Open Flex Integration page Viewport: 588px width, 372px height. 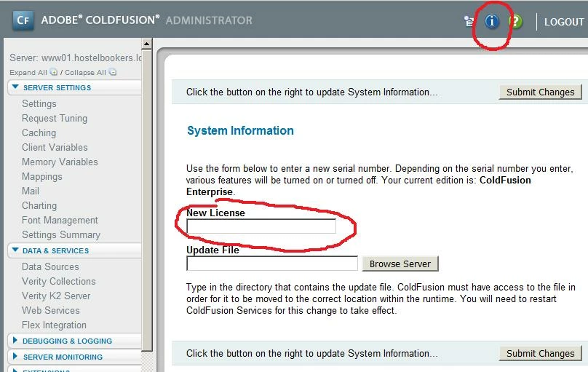[x=54, y=325]
